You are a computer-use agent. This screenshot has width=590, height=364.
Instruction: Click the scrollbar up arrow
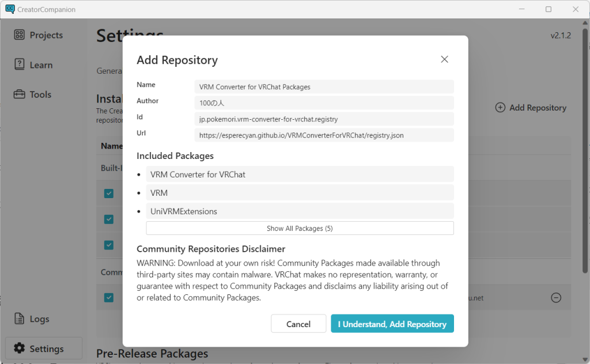(x=585, y=22)
